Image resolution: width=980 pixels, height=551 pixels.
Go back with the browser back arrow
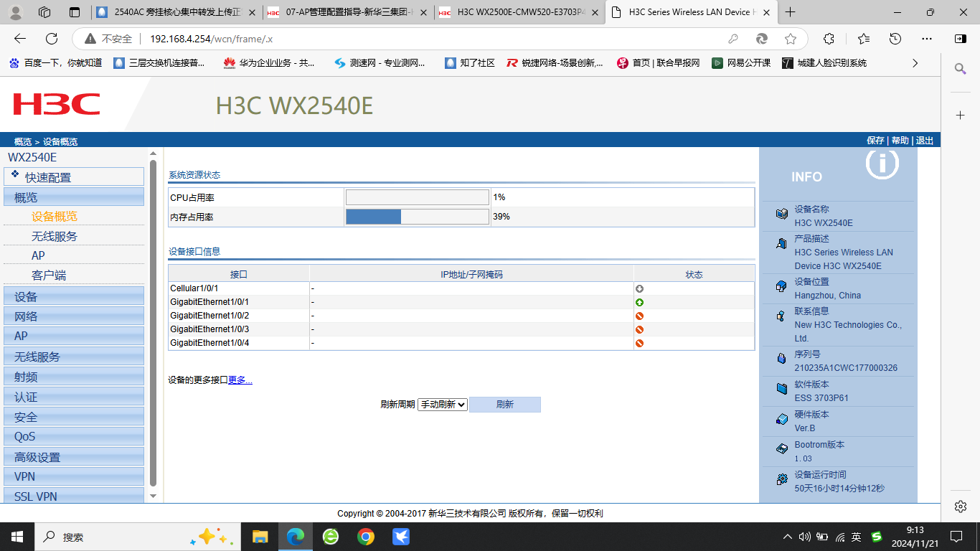point(20,39)
